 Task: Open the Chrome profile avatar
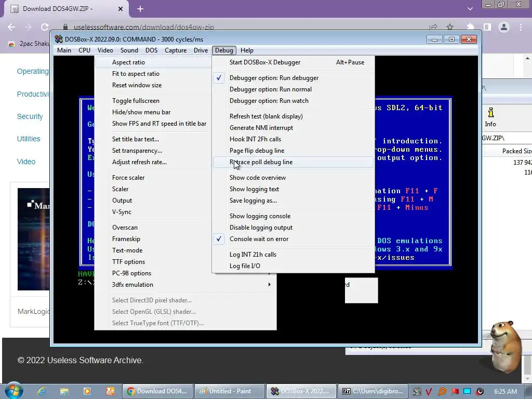point(504,27)
